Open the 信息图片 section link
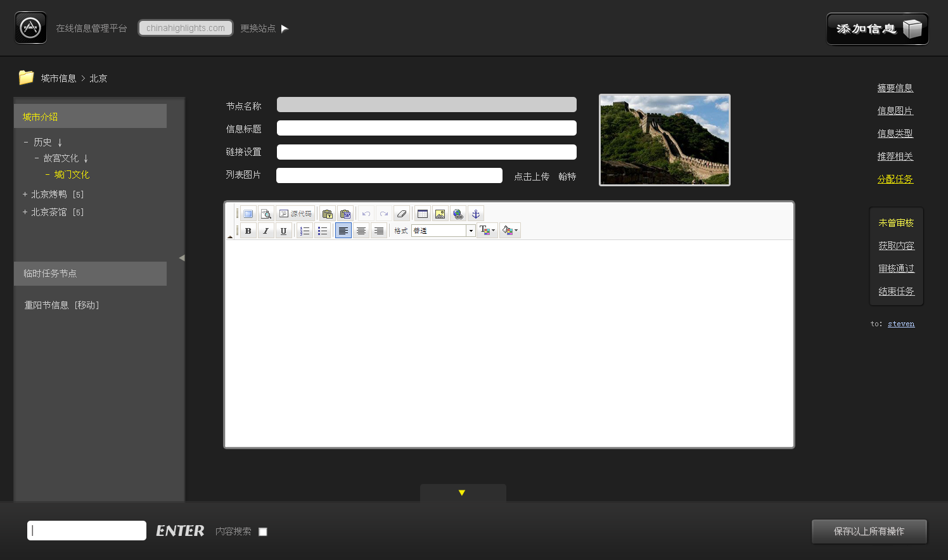Image resolution: width=948 pixels, height=560 pixels. 895,111
